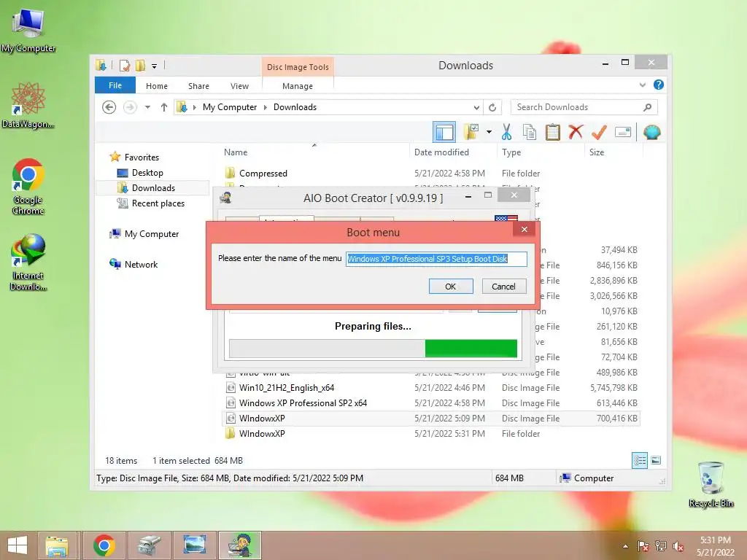
Task: Click the green Preparing files progress bar
Action: pos(373,348)
